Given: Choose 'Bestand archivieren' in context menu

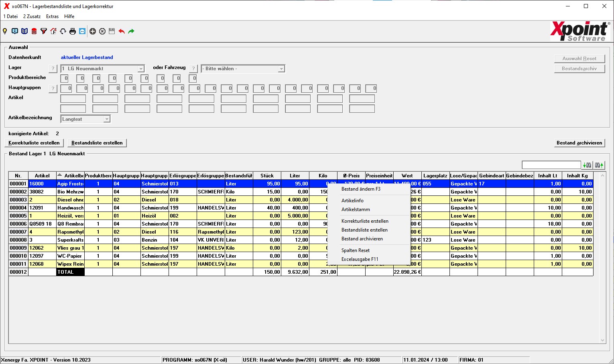Looking at the screenshot, I should pos(369,239).
